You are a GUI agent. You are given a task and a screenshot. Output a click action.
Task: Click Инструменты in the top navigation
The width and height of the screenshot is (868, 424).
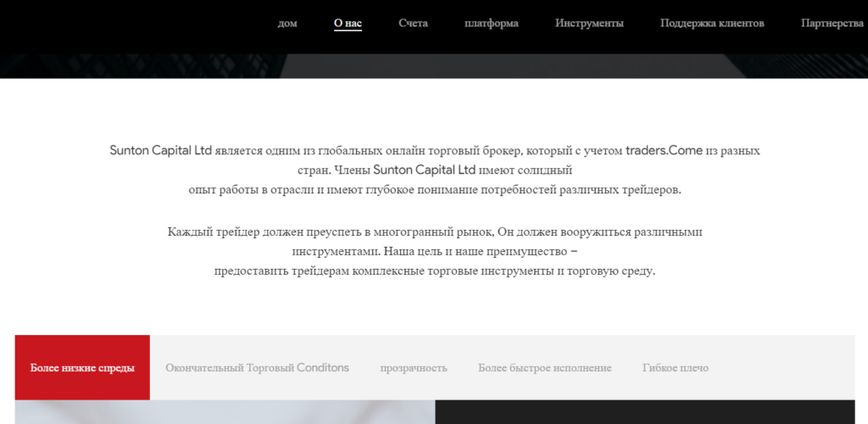tap(590, 23)
